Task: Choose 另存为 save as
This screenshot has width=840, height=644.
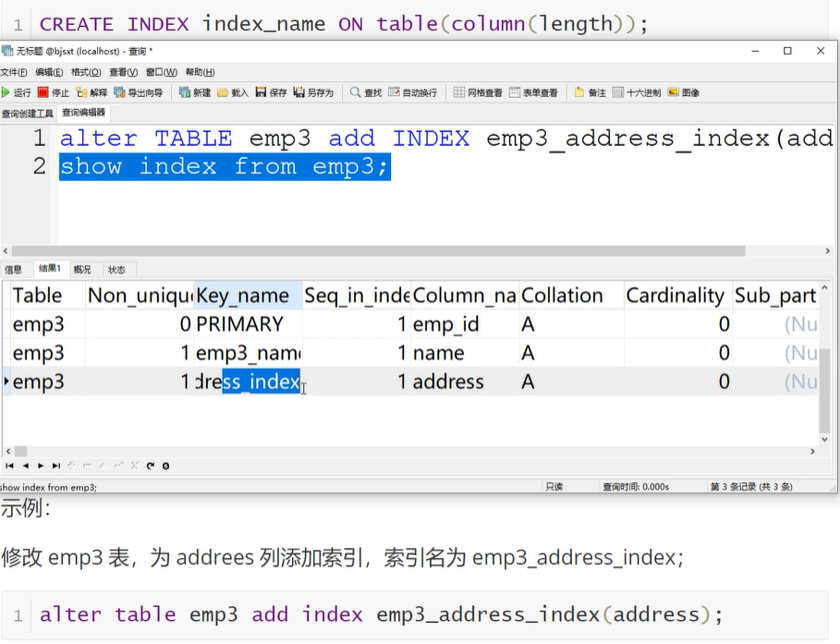Action: (x=313, y=92)
